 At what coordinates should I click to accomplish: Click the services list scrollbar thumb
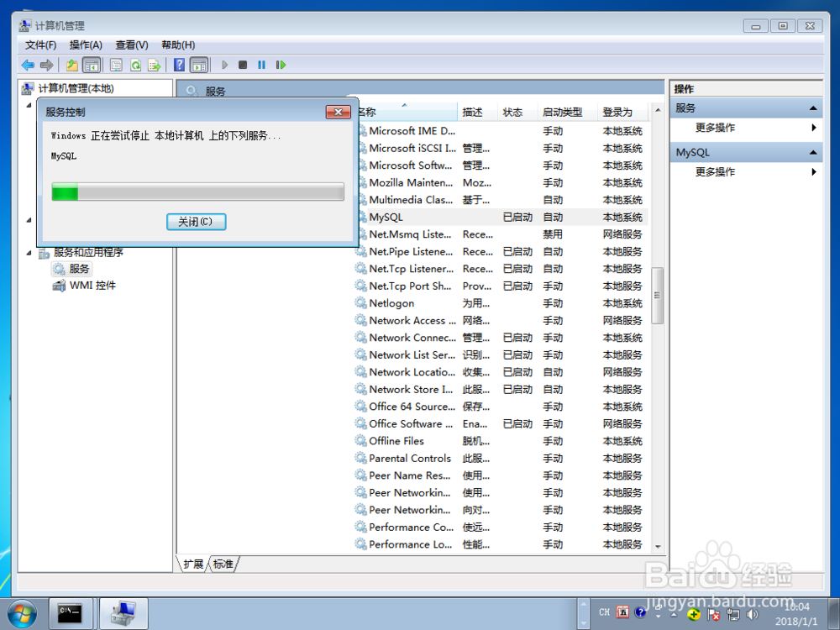pos(658,295)
